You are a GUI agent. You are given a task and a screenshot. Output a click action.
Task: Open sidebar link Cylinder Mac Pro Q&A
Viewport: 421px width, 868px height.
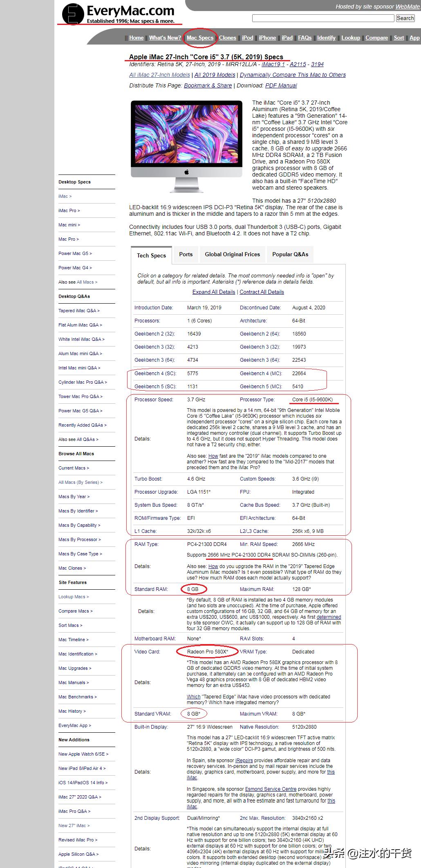83,382
